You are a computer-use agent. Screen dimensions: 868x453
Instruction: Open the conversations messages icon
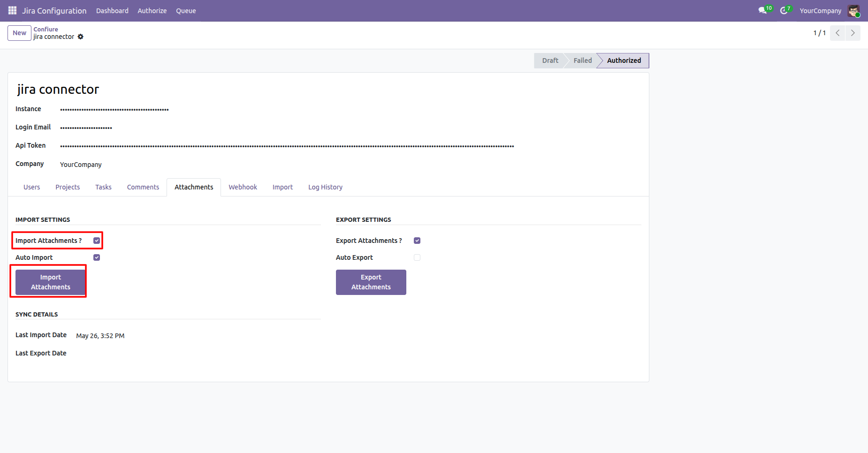[x=762, y=10]
